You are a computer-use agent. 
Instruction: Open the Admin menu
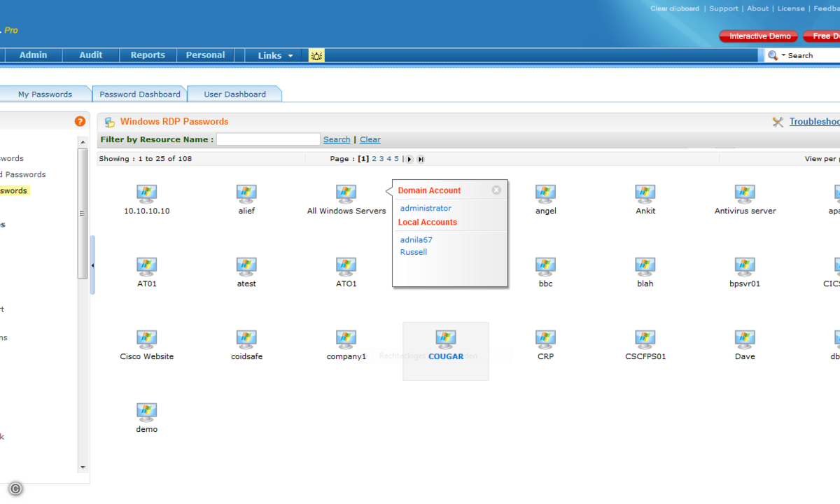(x=33, y=55)
